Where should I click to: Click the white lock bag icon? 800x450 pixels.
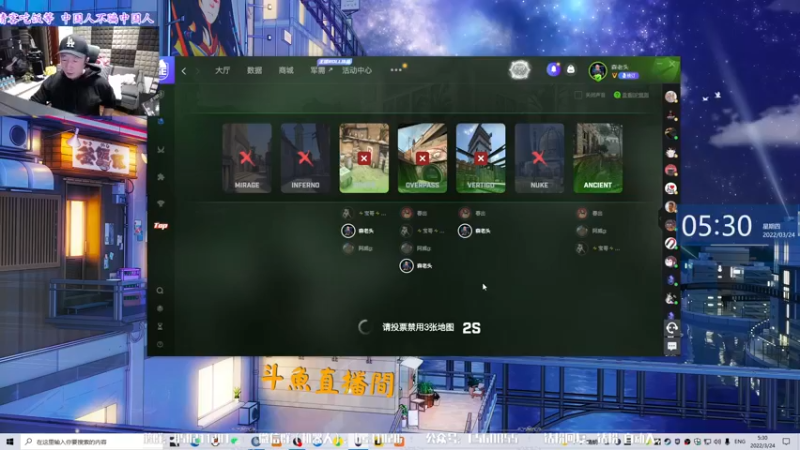(570, 69)
